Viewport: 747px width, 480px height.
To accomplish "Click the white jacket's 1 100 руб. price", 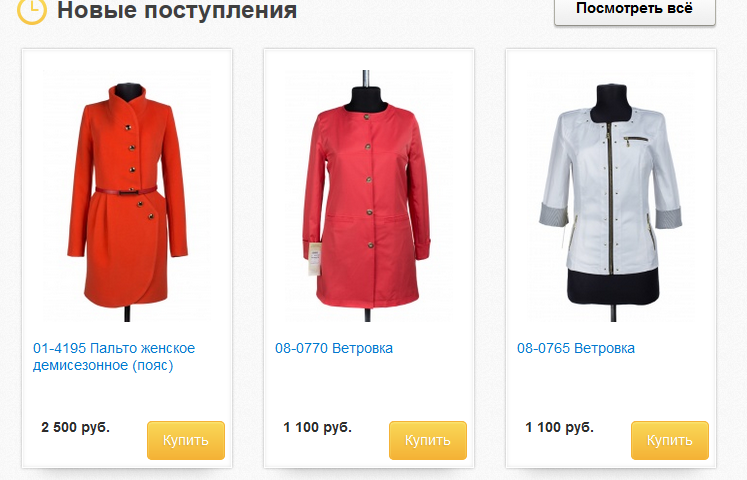I will pos(559,427).
